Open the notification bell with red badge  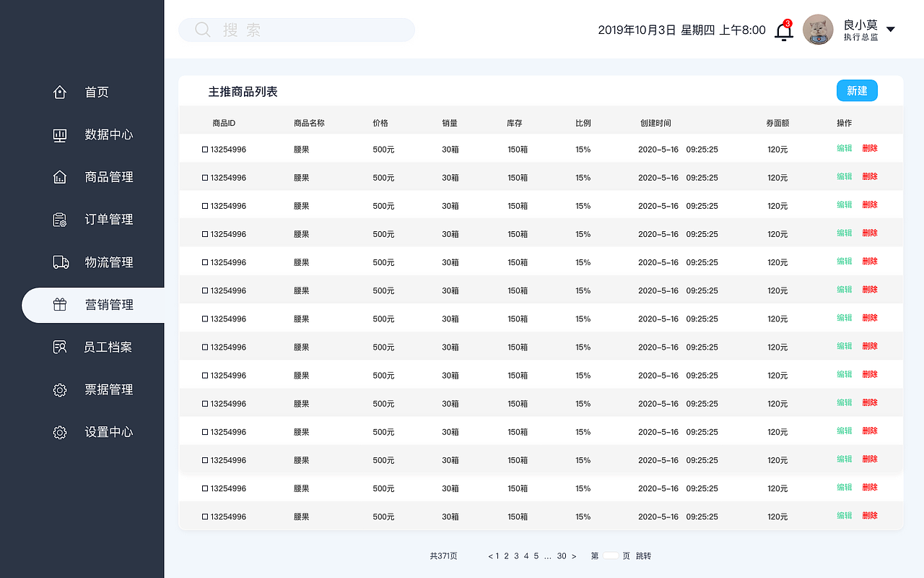784,30
